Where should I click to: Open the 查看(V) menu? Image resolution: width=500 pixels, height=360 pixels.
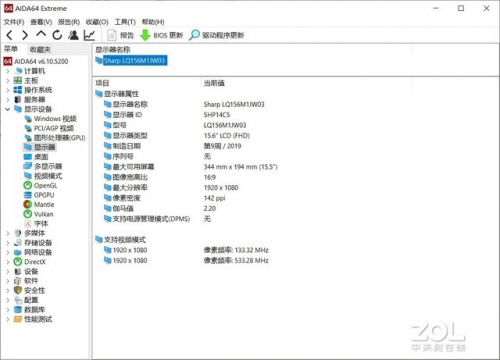[41, 22]
